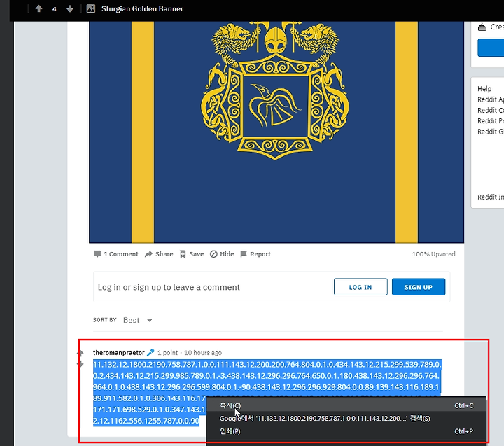Click the 10 hours ago timestamp
This screenshot has width=504, height=446.
203,353
